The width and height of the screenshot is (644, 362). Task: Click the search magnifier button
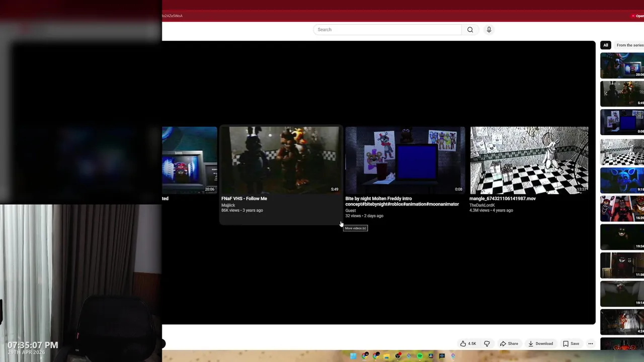(470, 30)
